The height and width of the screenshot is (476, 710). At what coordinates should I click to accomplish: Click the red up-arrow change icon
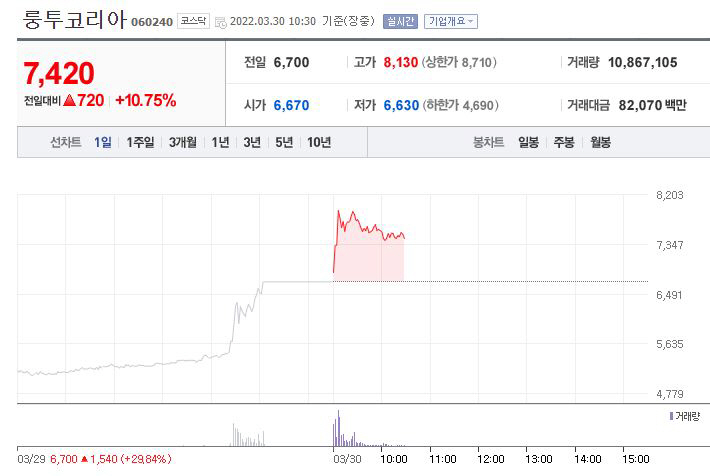tap(70, 100)
